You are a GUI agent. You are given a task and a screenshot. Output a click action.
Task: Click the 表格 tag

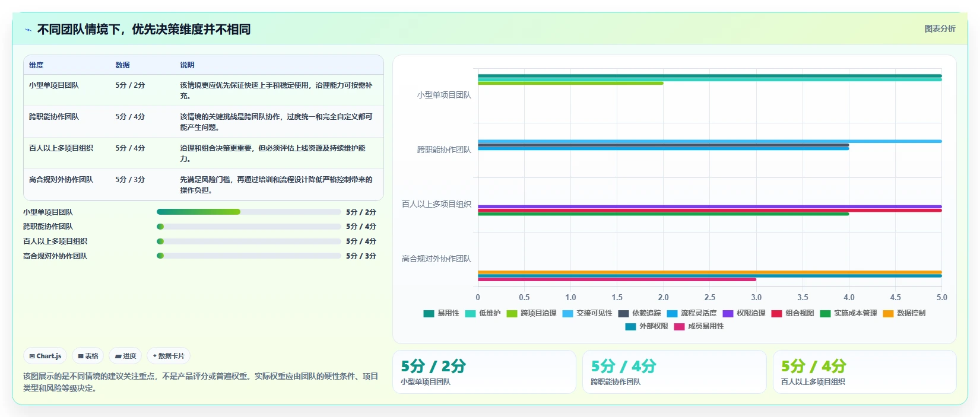[x=88, y=356]
